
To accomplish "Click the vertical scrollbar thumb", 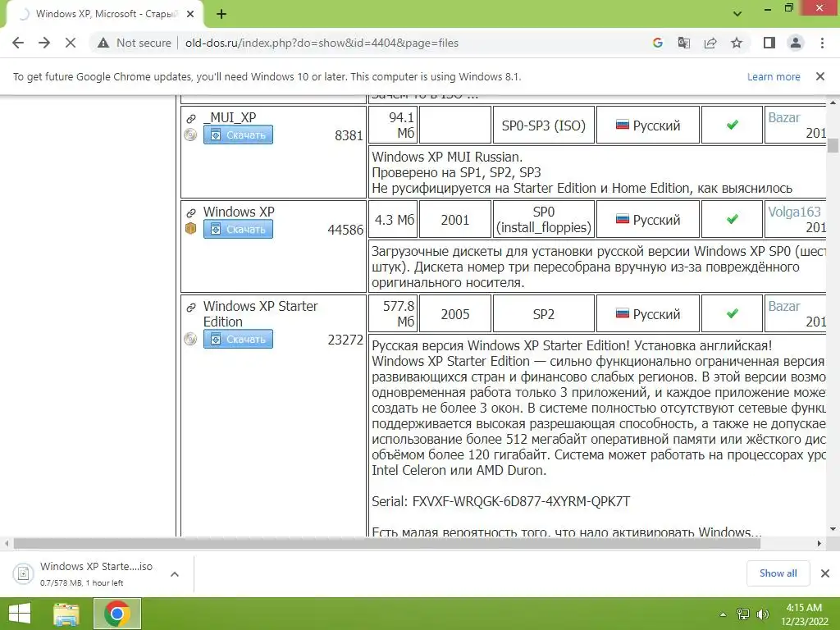I will (833, 145).
